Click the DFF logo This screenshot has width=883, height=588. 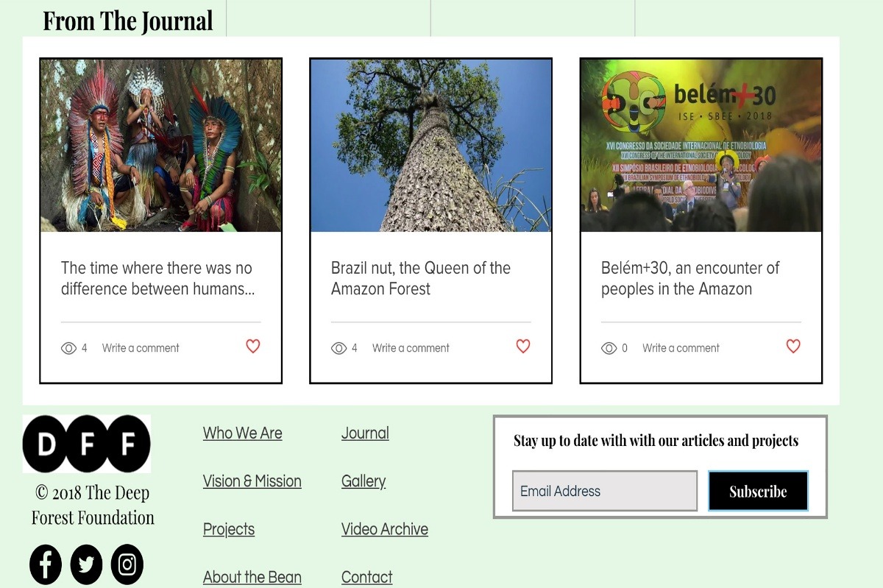tap(87, 444)
